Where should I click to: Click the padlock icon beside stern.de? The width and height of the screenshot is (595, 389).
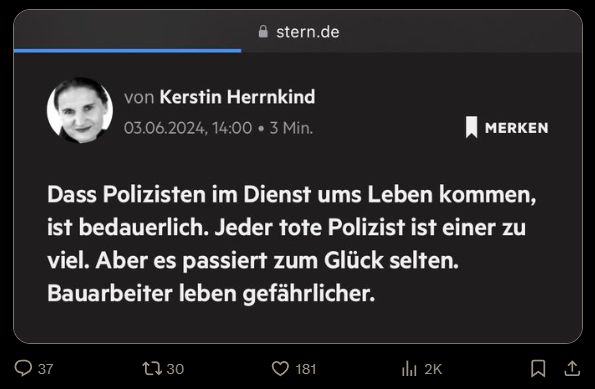coord(263,31)
